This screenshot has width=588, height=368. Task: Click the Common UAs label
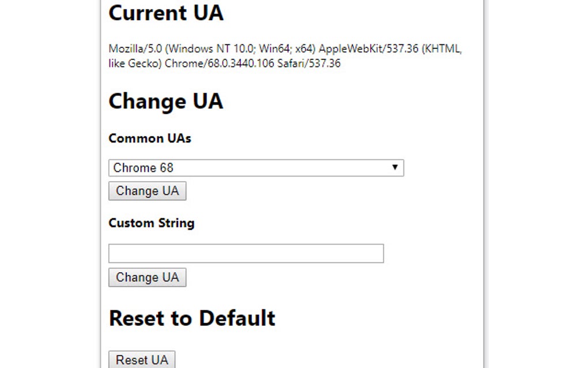coord(149,138)
